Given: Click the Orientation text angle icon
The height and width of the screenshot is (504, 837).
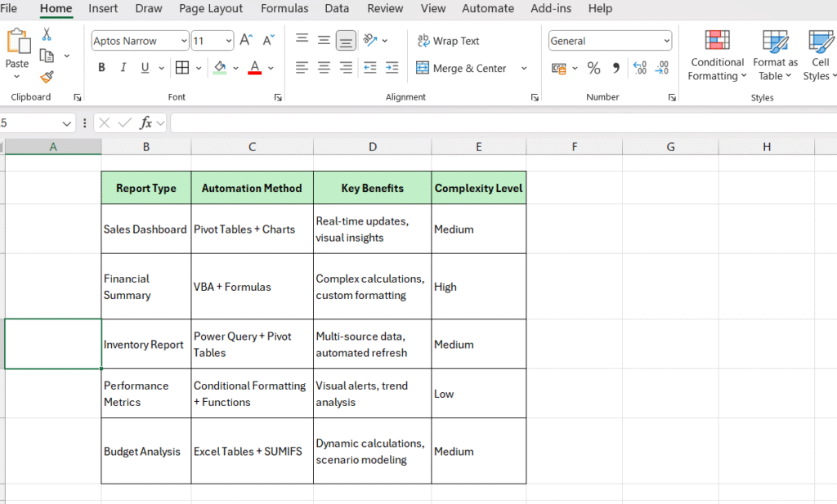Looking at the screenshot, I should click(x=370, y=40).
